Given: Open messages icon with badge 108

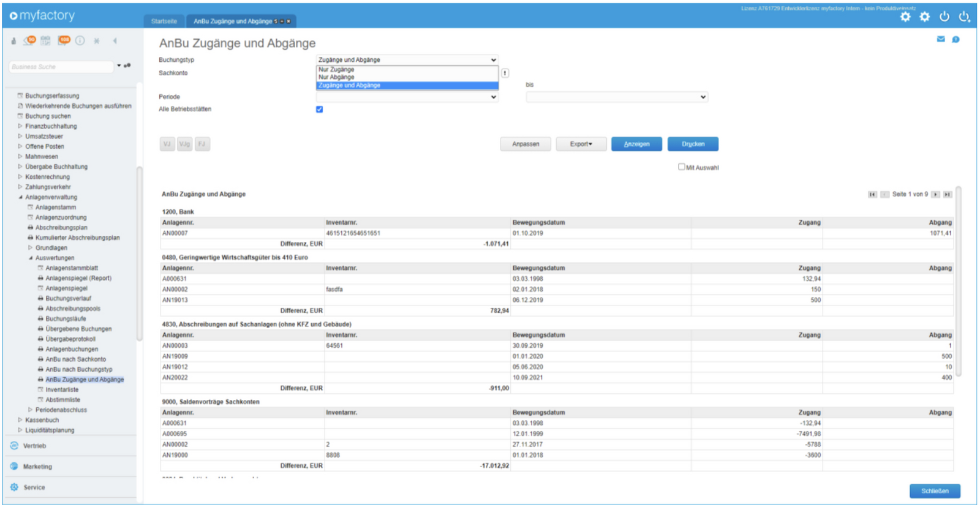Looking at the screenshot, I should pyautogui.click(x=64, y=40).
